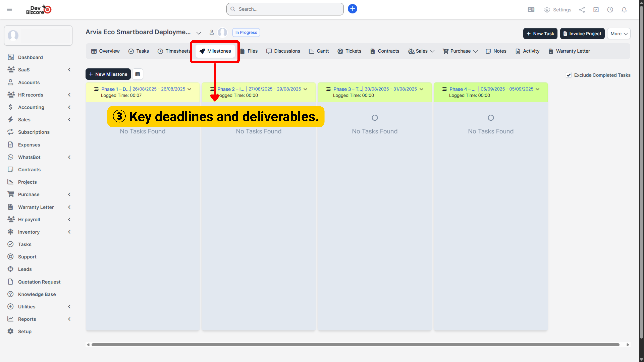Open the notifications bell icon
The image size is (644, 362).
click(x=624, y=10)
